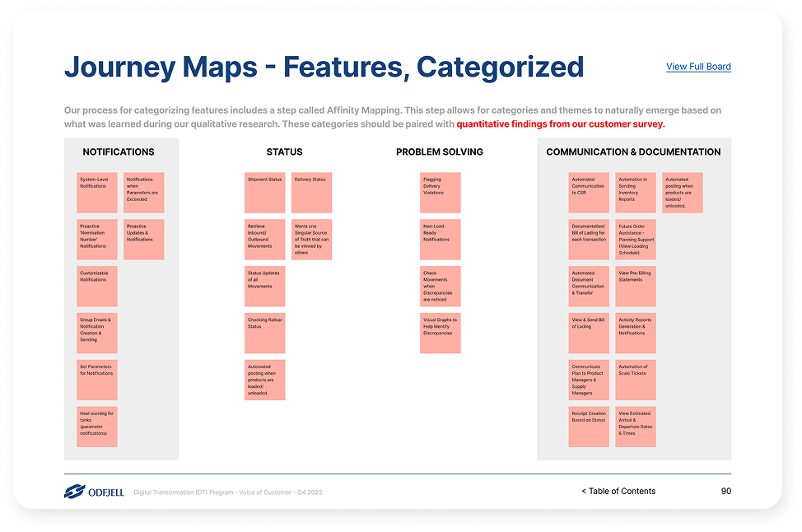Open the View Full Board link
Viewport: 802px width, 532px height.
698,67
